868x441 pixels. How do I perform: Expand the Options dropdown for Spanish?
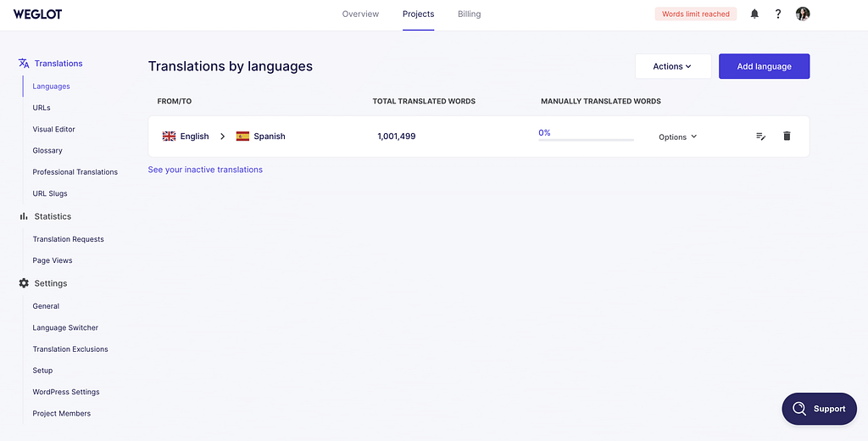(677, 137)
